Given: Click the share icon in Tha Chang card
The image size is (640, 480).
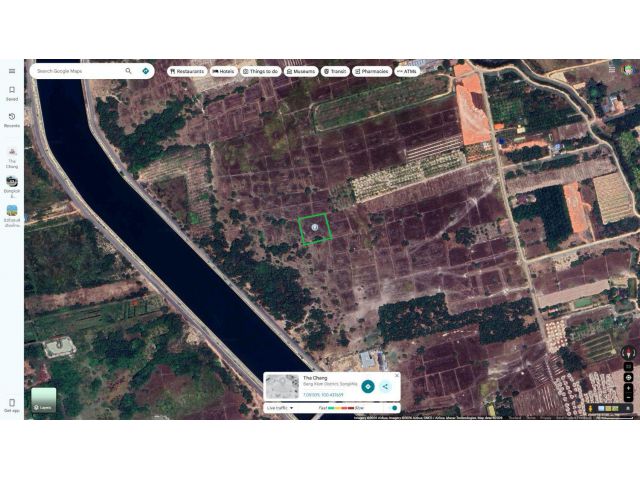Looking at the screenshot, I should (x=385, y=387).
